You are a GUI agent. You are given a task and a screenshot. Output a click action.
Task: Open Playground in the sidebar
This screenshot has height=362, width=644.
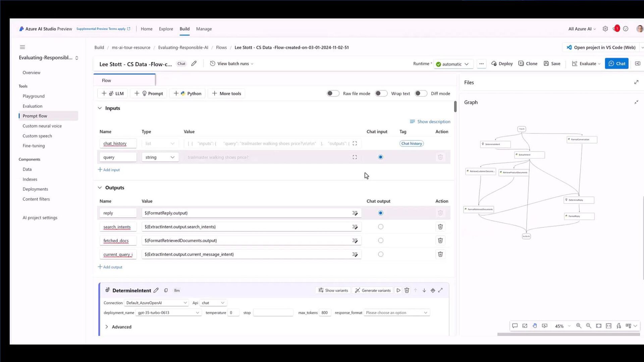(x=34, y=96)
